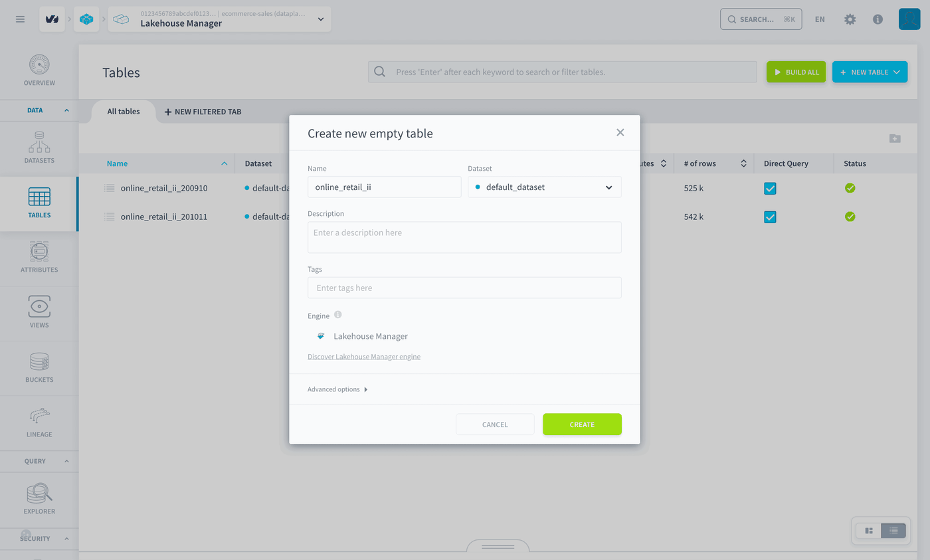
Task: Open the Lakehouse Manager workspace selector
Action: (x=219, y=19)
